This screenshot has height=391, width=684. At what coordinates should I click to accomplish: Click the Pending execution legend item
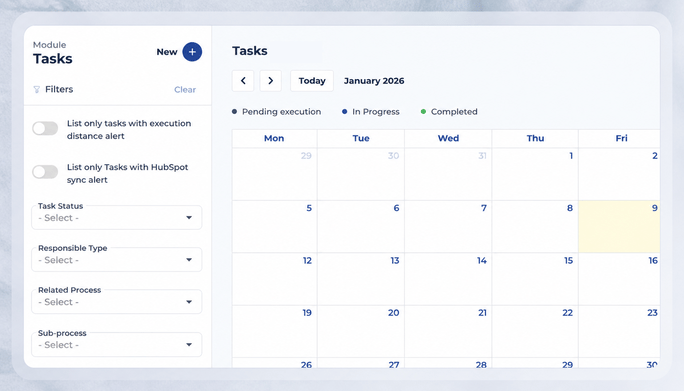click(277, 112)
